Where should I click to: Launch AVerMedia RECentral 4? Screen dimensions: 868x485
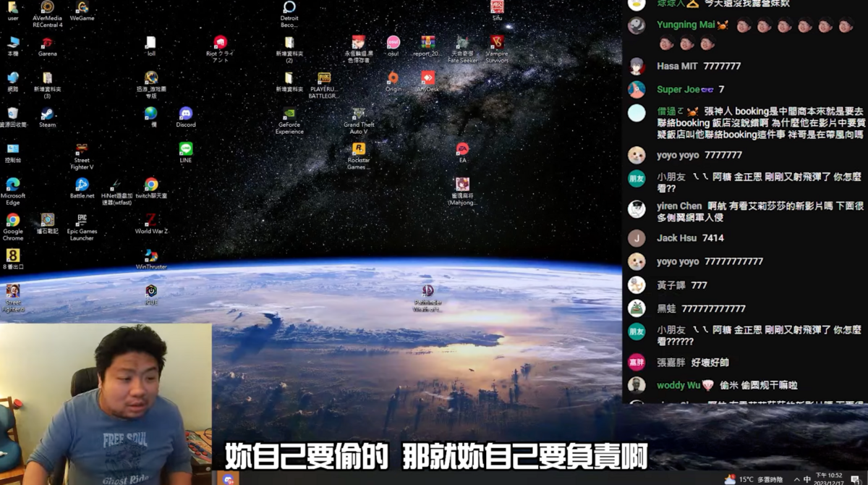click(x=47, y=14)
